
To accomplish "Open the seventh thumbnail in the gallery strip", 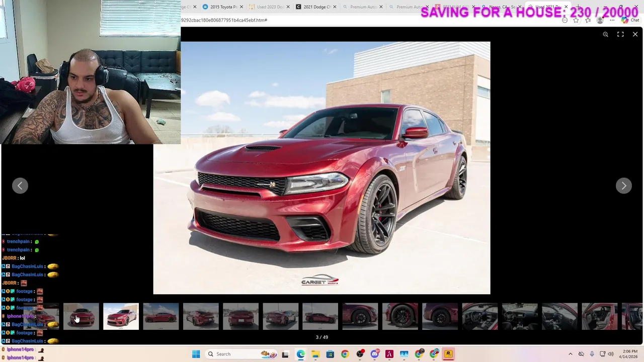I will 281,317.
